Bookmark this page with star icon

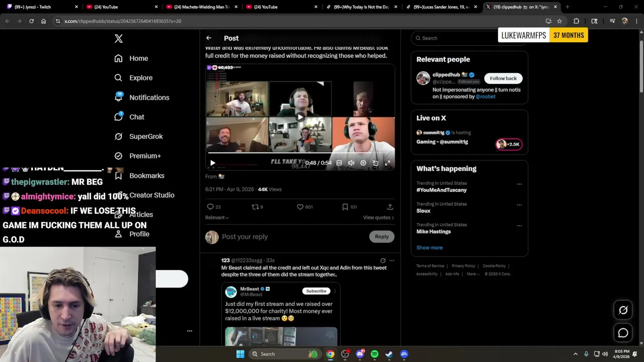coord(559,21)
